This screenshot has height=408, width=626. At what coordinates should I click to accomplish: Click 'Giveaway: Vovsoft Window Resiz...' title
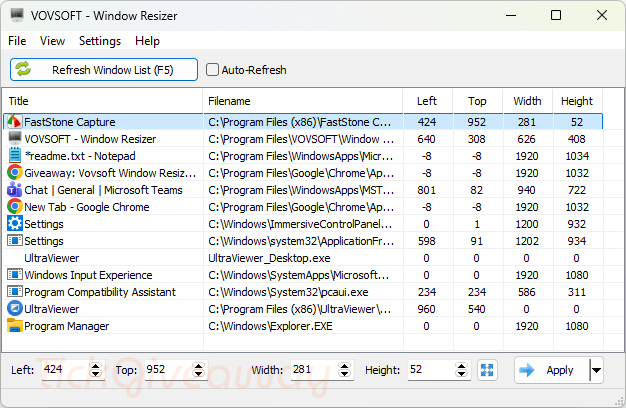tap(110, 173)
